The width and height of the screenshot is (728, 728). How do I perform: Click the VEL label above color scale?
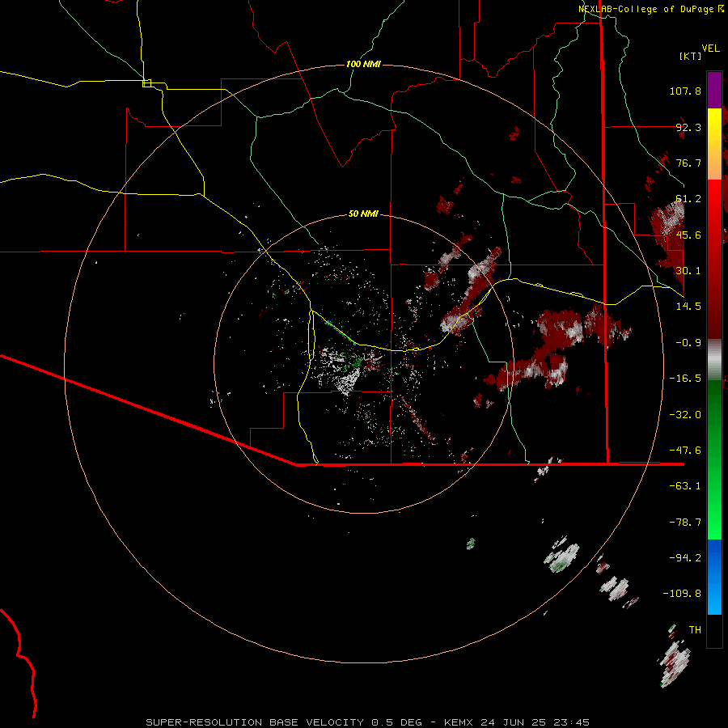(x=710, y=49)
